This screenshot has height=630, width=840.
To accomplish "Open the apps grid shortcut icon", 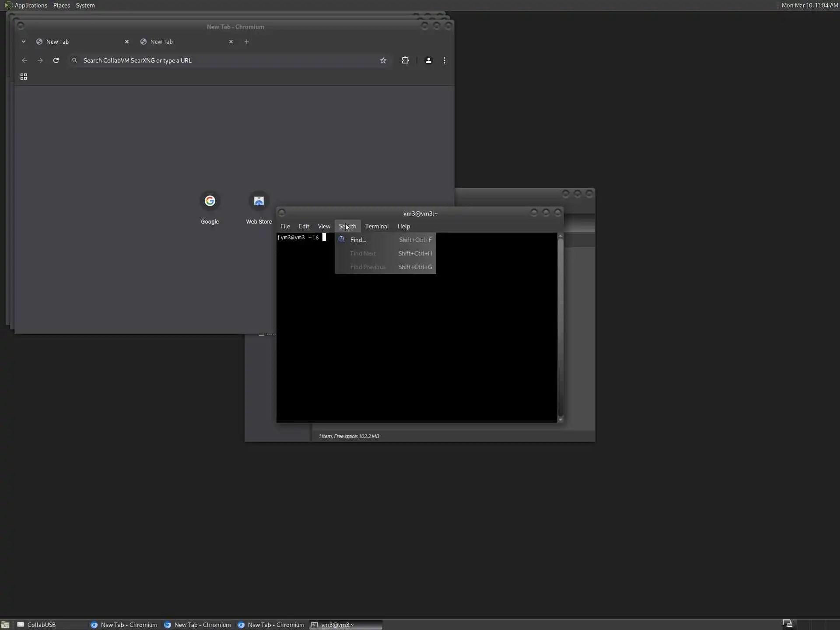I will (x=24, y=77).
